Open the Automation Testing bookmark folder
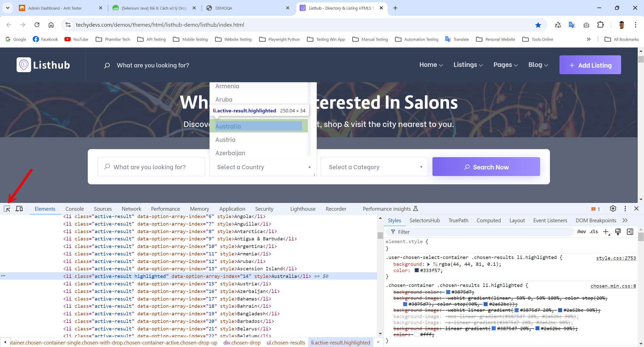Viewport: 644px width, 347px height. 417,39
